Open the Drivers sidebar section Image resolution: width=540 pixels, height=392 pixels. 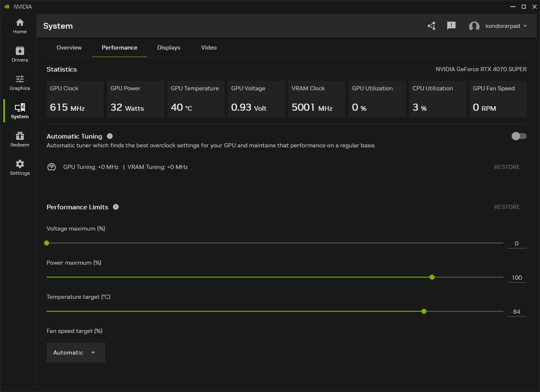(20, 54)
